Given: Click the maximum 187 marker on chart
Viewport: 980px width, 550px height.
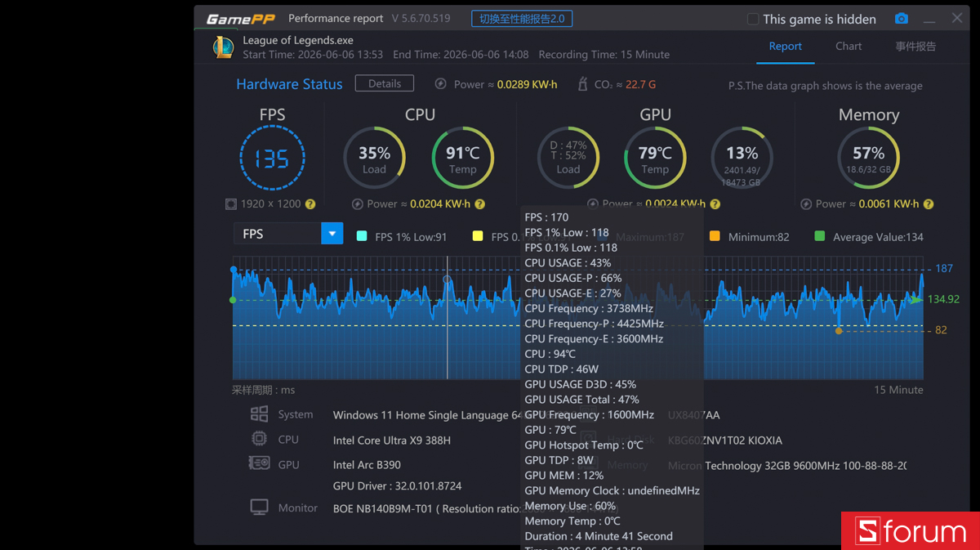Looking at the screenshot, I should pyautogui.click(x=234, y=269).
